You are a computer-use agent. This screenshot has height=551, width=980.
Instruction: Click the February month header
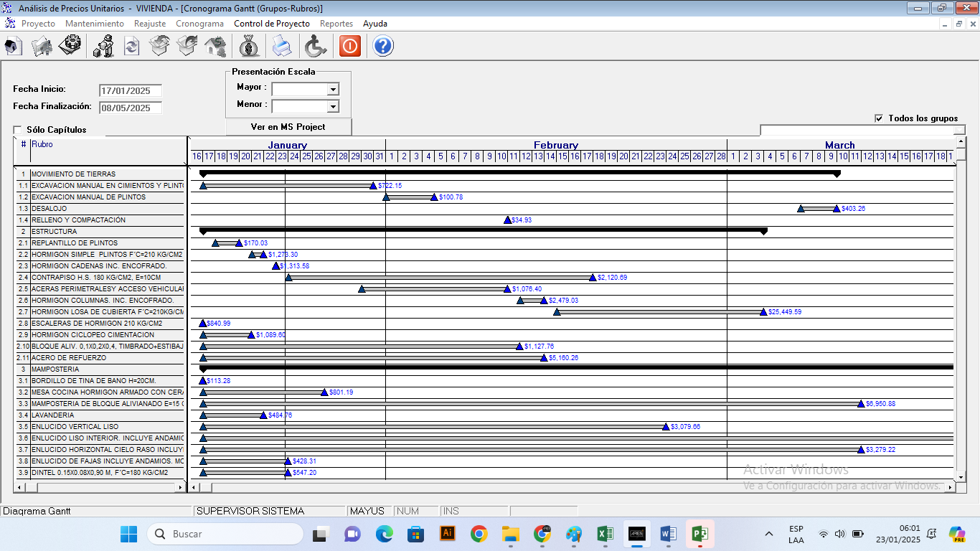pos(556,145)
